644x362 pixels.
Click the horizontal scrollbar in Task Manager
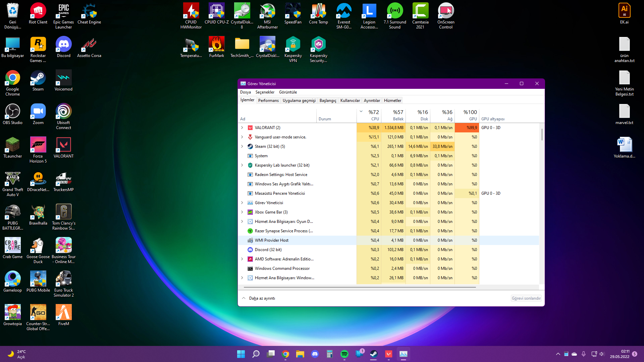(360, 287)
